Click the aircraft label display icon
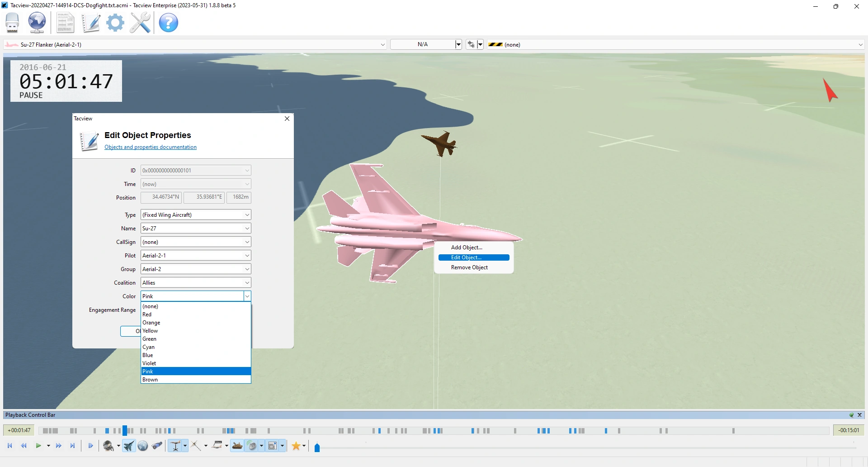The image size is (868, 467). point(217,446)
